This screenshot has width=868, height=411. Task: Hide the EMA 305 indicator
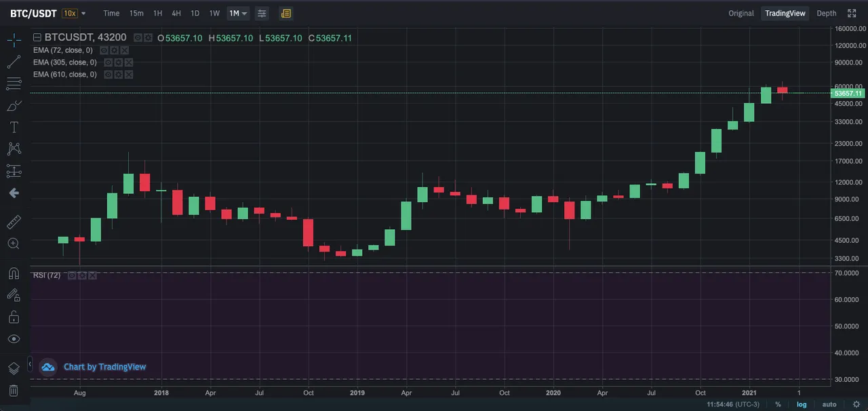click(108, 62)
